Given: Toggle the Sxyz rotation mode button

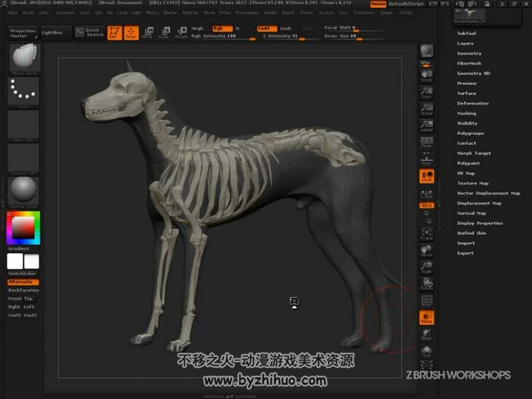Looking at the screenshot, I should point(426,205).
